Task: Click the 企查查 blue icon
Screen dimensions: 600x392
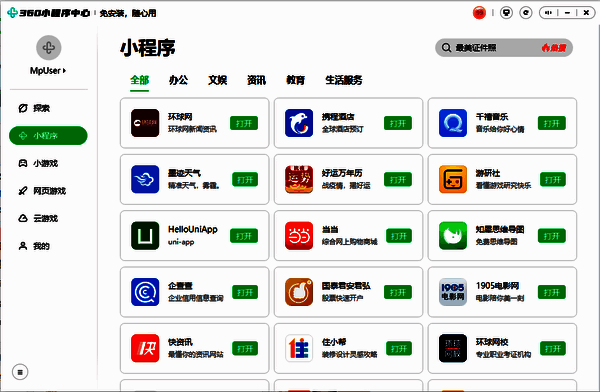Action: (145, 292)
